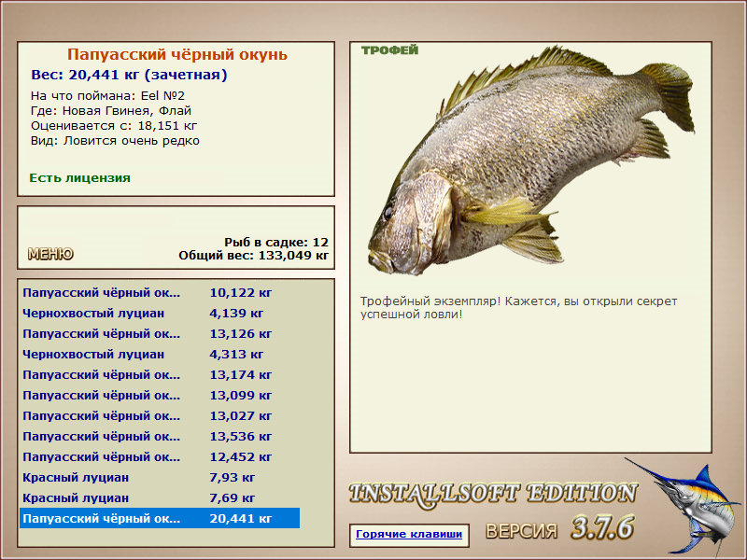Click the ВЕРСИЯ 3.7.6 label
This screenshot has height=560, width=747.
pyautogui.click(x=559, y=528)
